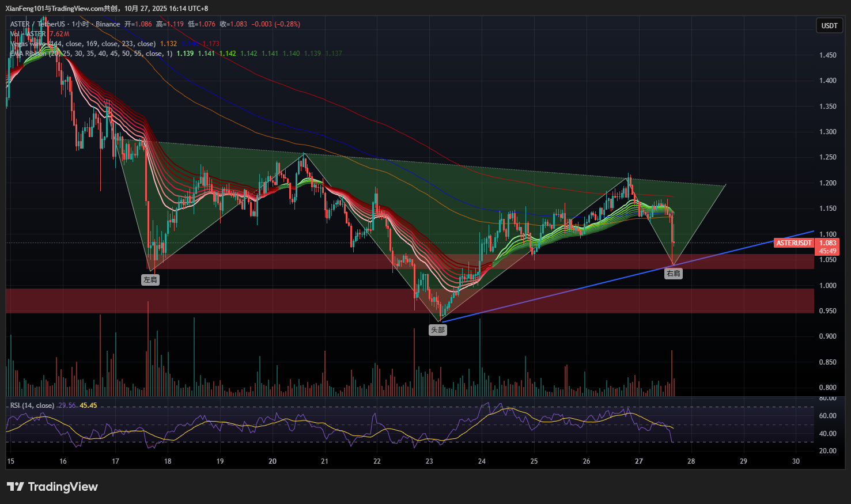Click the RSI scale label 60.00
Viewport: 851px width, 504px height.
click(828, 416)
